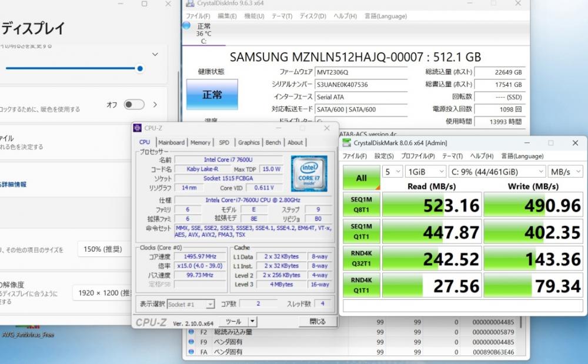Click the blue status circle on the F2 row

pyautogui.click(x=191, y=332)
